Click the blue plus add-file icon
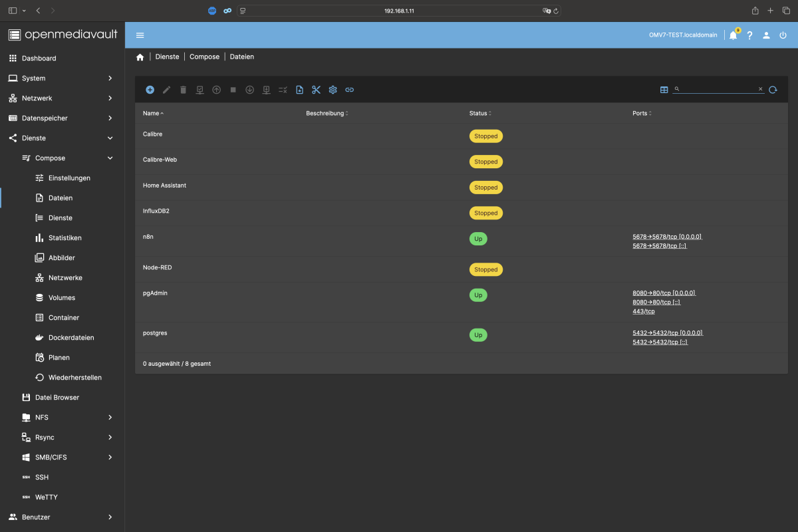This screenshot has height=532, width=798. (x=150, y=90)
